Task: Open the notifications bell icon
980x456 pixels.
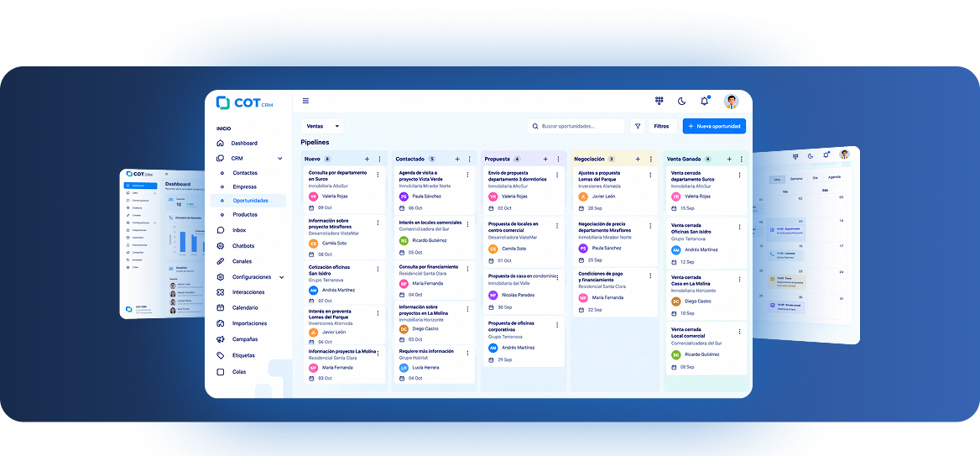Action: 705,101
